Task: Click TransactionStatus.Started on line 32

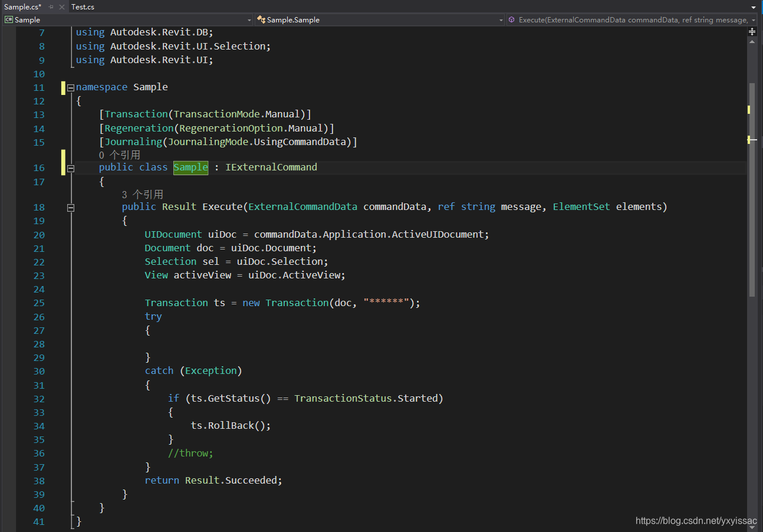Action: click(366, 399)
